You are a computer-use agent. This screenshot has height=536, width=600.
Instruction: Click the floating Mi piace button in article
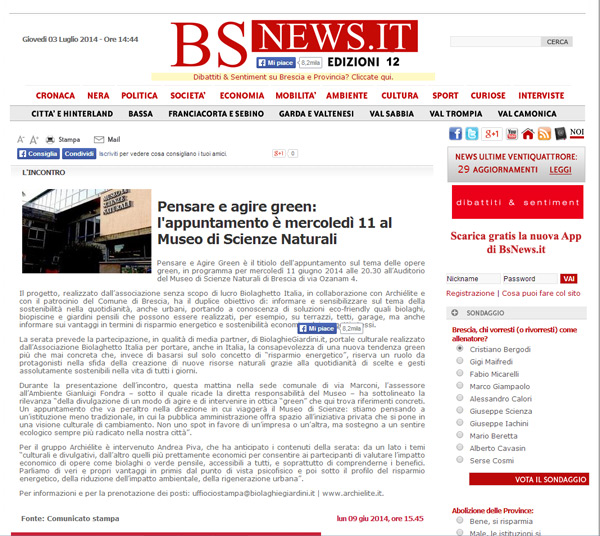click(317, 328)
